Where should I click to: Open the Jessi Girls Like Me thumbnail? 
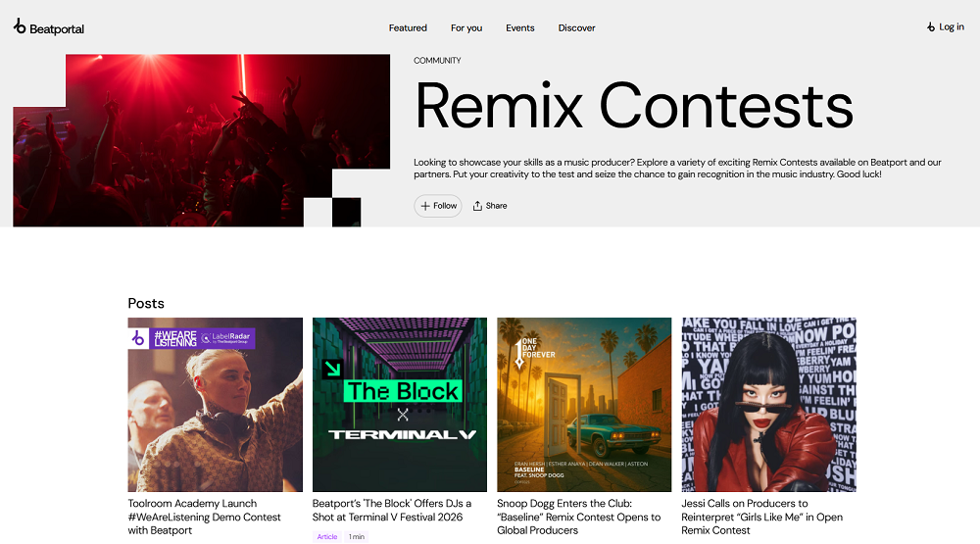768,405
